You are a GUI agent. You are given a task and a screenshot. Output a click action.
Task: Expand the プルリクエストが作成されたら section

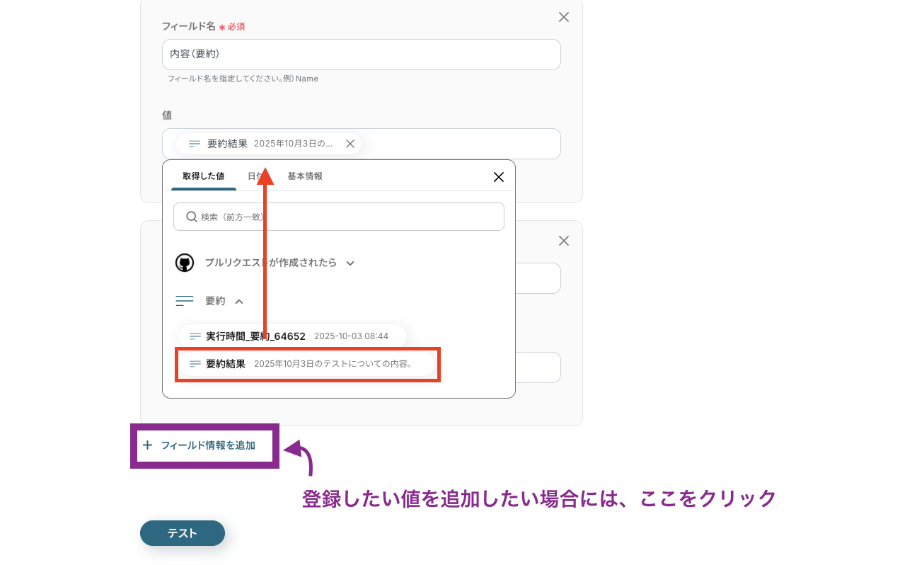[350, 263]
